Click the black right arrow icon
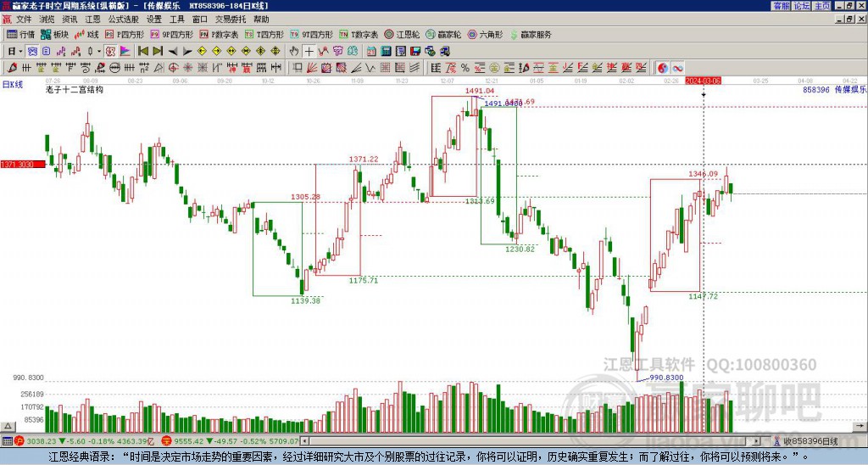 [187, 51]
